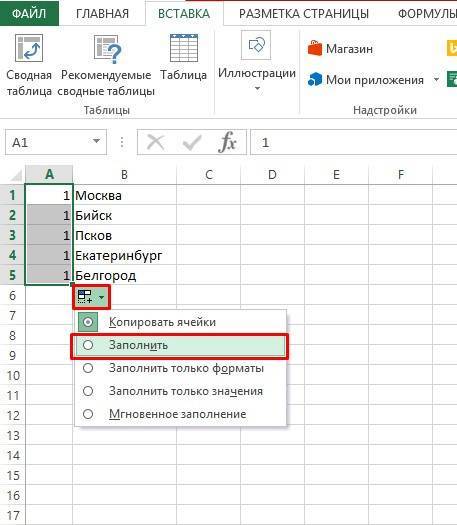Open the Insert Function fx icon
This screenshot has width=457, height=525.
pyautogui.click(x=227, y=142)
